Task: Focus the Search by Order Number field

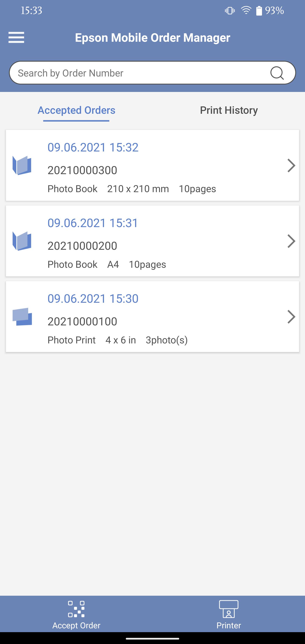Action: (152, 73)
